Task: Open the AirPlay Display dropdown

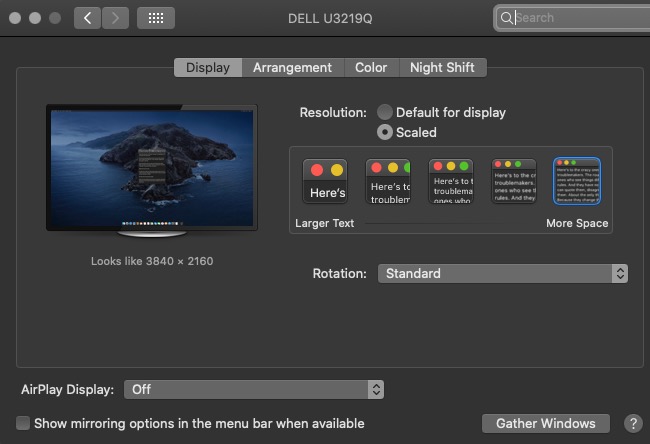Action: click(x=254, y=390)
